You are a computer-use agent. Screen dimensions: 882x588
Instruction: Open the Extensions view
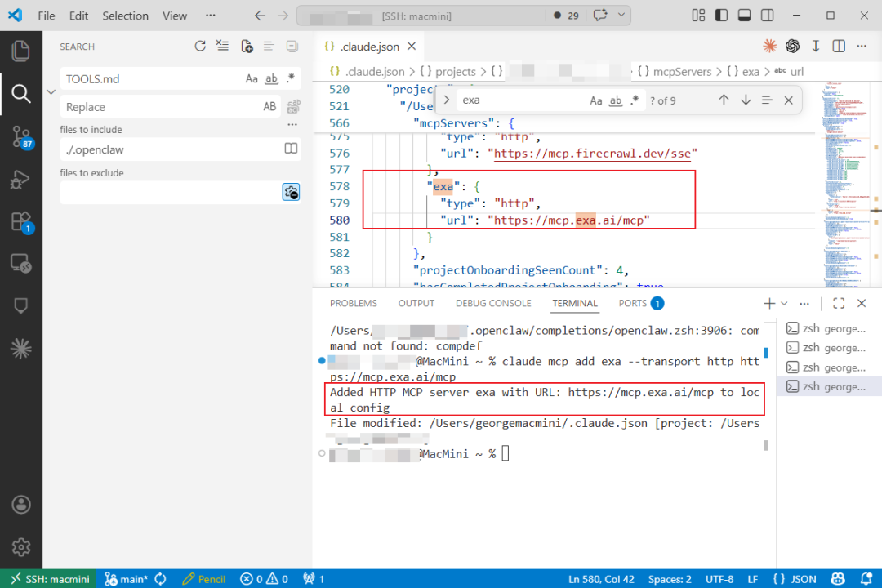coord(20,221)
